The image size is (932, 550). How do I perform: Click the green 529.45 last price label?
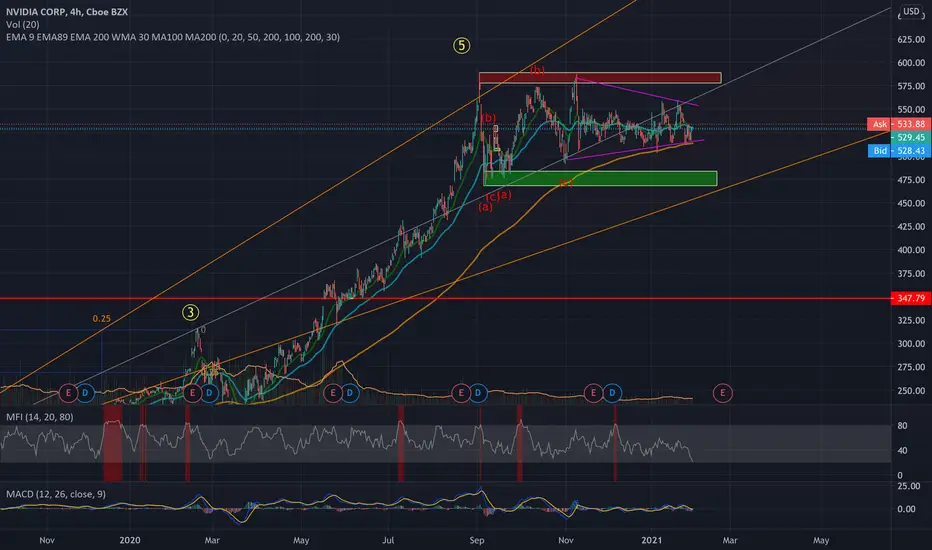pos(911,137)
